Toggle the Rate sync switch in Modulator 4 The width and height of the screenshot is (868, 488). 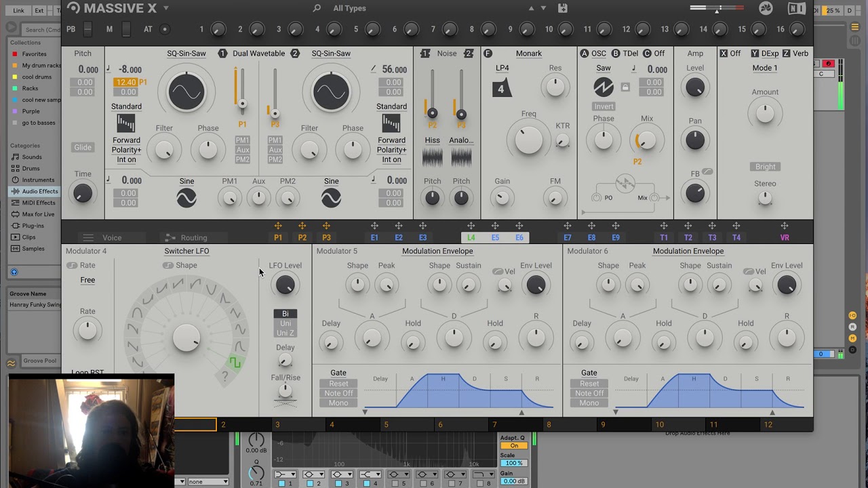point(72,266)
